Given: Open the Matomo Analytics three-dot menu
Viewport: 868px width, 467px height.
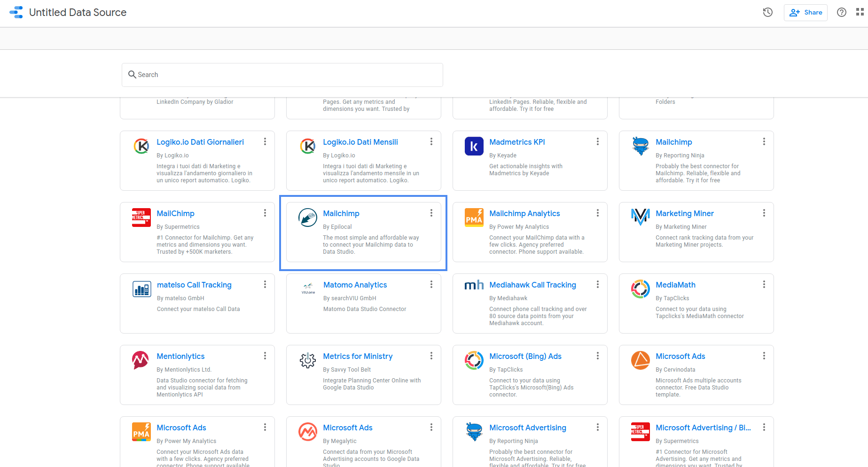Looking at the screenshot, I should coord(431,284).
